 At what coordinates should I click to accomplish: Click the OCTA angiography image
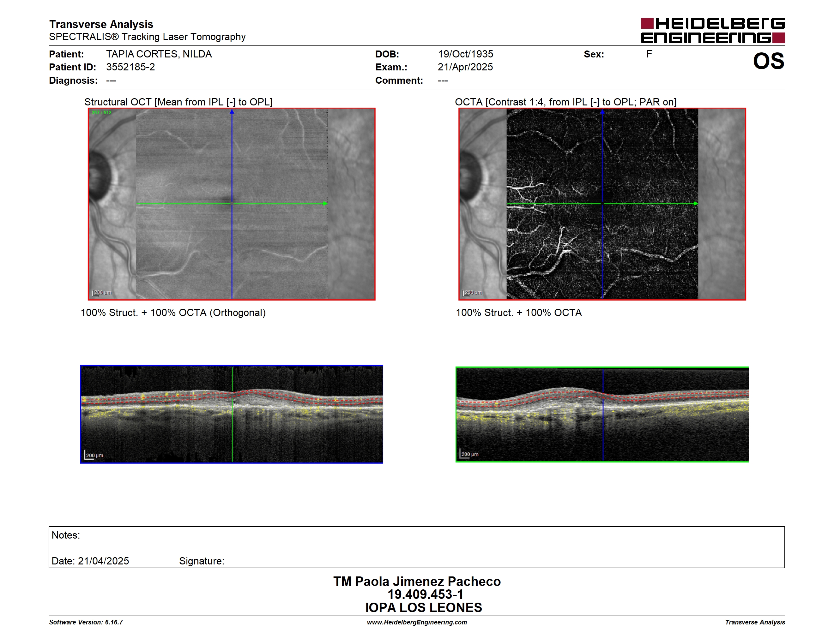tap(602, 204)
